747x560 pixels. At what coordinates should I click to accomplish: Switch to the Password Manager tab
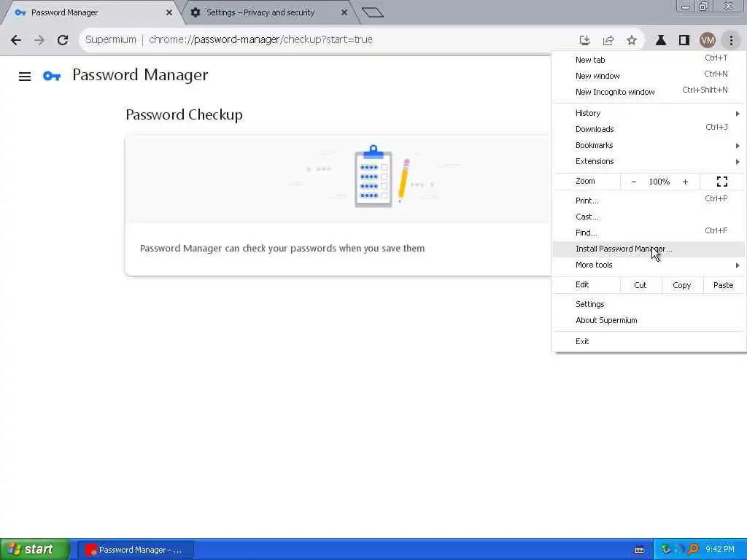pyautogui.click(x=90, y=12)
